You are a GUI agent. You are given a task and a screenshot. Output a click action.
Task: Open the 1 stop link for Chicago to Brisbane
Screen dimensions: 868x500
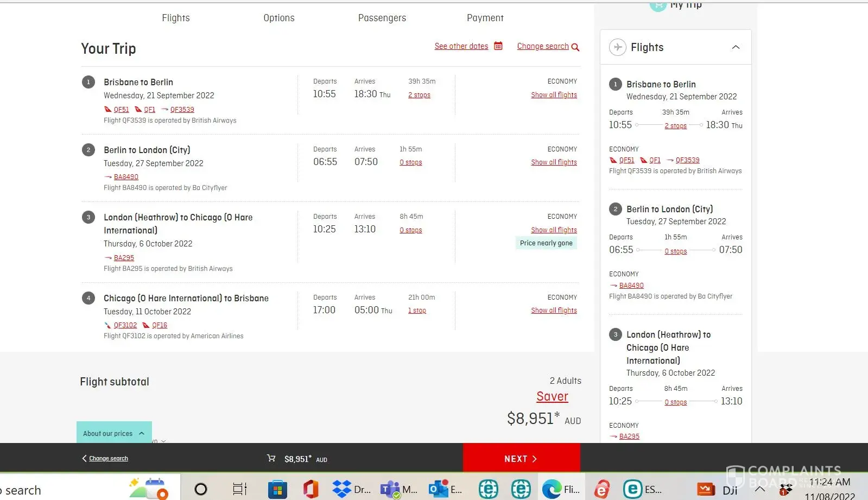(417, 311)
